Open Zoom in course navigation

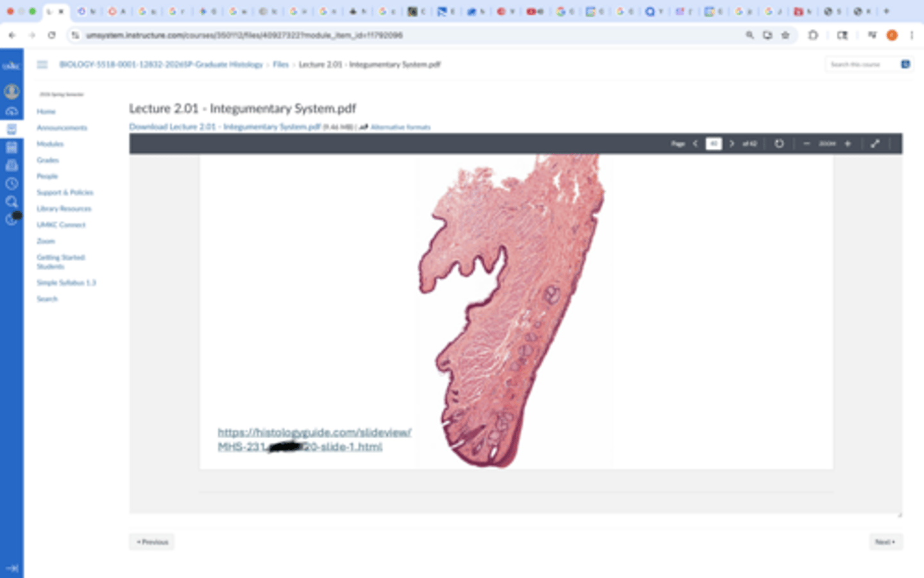46,241
